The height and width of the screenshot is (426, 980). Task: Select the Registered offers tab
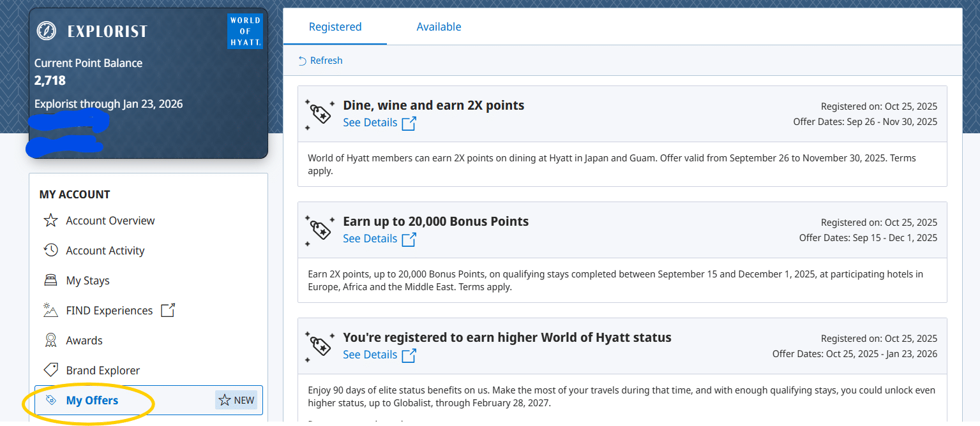(x=335, y=27)
